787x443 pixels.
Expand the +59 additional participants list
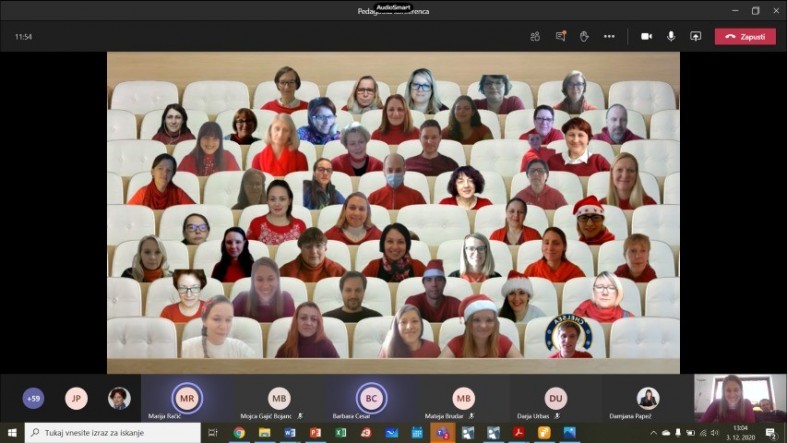33,398
